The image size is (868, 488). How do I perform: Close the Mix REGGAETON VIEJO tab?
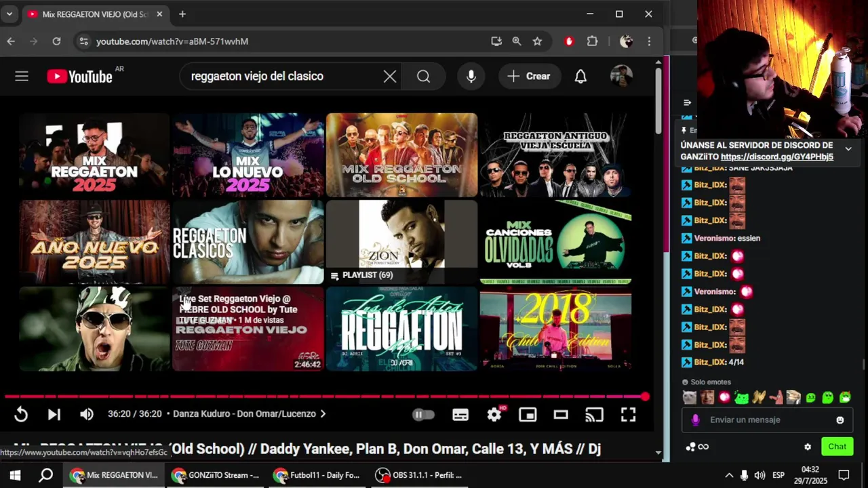pos(159,14)
